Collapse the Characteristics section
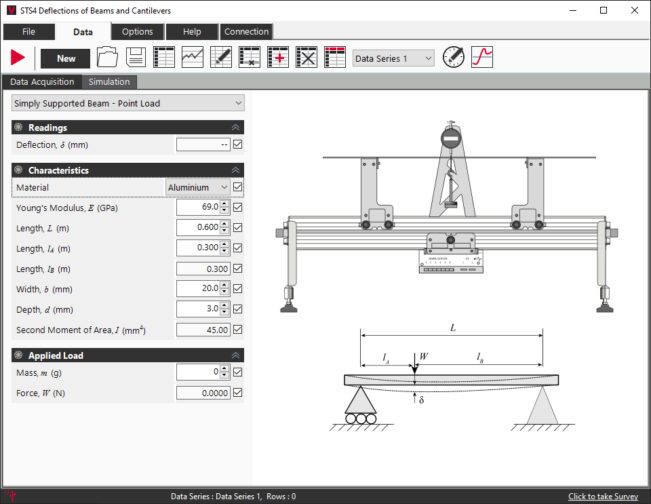This screenshot has width=651, height=504. tap(236, 170)
